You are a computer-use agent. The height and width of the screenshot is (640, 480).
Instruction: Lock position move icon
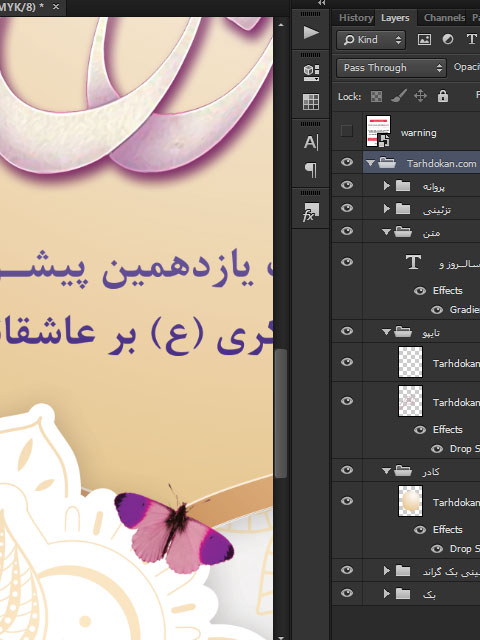(420, 96)
